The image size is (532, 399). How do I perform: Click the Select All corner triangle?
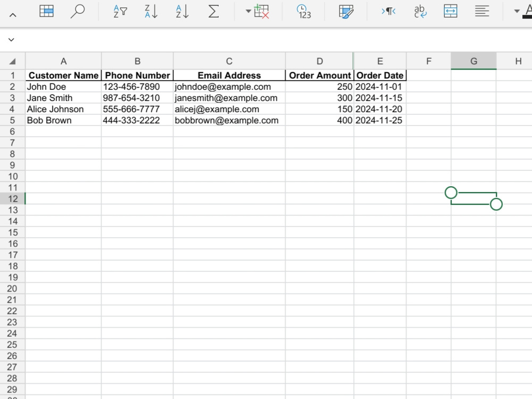pyautogui.click(x=13, y=61)
